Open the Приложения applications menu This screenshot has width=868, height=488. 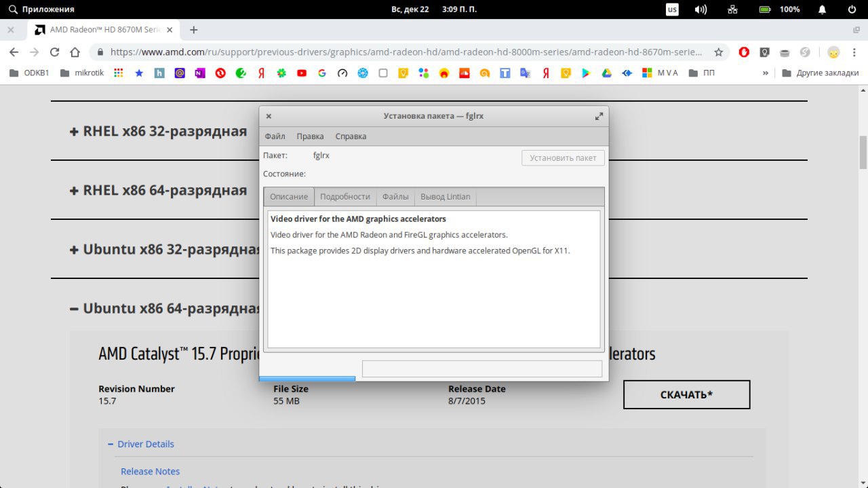(41, 10)
